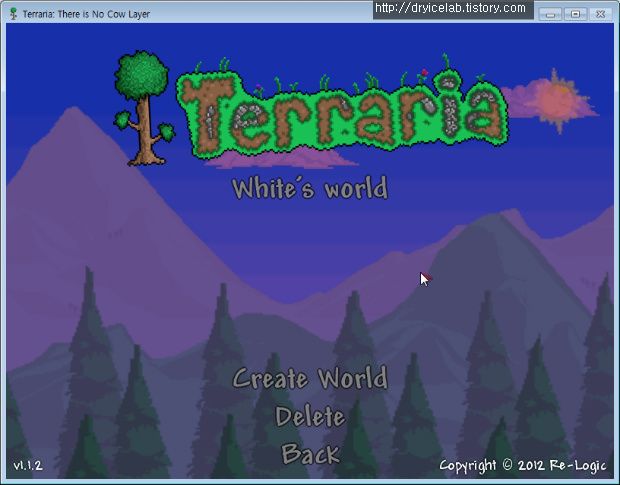620x485 pixels.
Task: Maximize the Terraria window
Action: tap(575, 14)
